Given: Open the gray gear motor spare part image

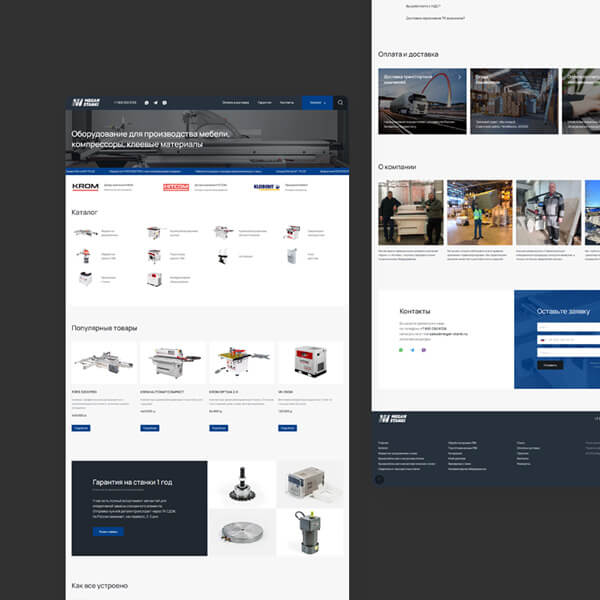Looking at the screenshot, I should (x=310, y=533).
